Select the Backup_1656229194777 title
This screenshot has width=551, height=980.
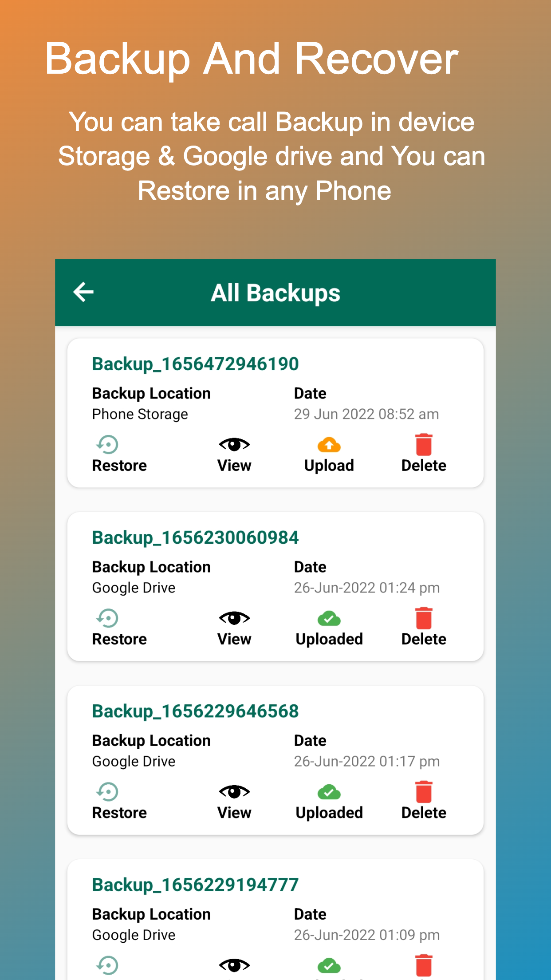point(195,885)
